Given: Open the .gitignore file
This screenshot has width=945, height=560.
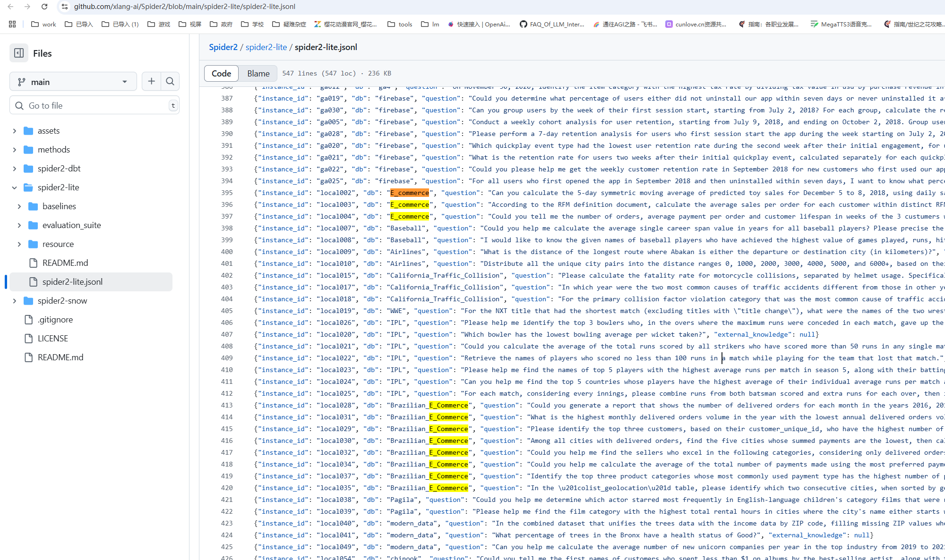Looking at the screenshot, I should tap(55, 320).
